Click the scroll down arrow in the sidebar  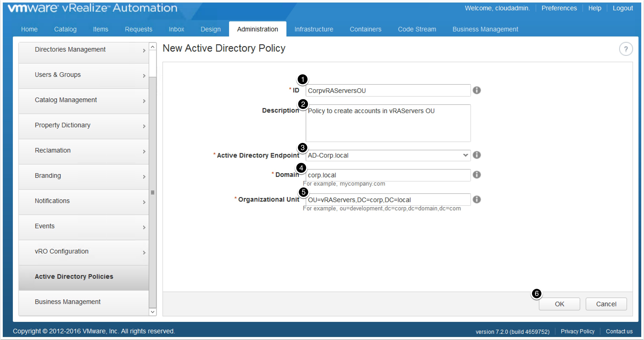[152, 312]
